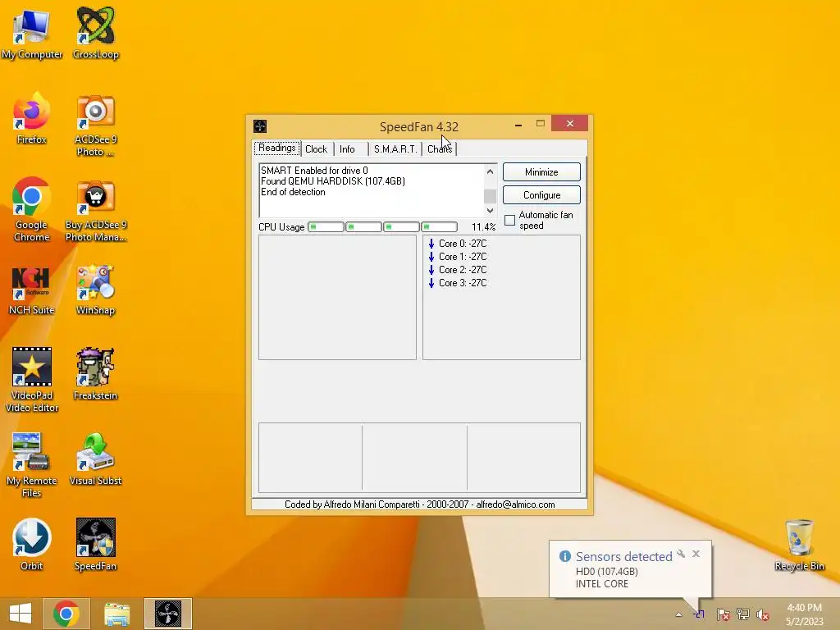Dismiss the Sensors detected notification
840x630 pixels.
(x=696, y=554)
